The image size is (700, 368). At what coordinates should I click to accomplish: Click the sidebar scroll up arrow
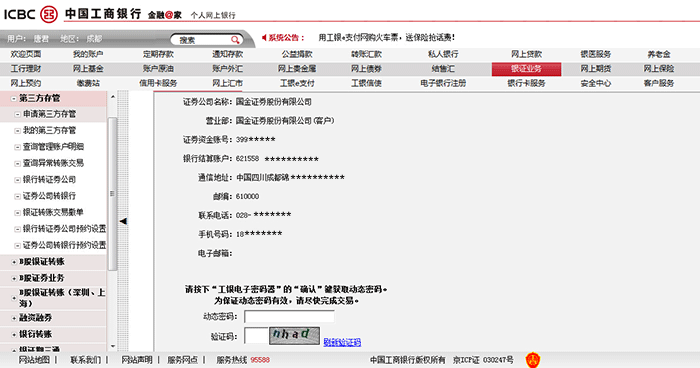click(x=112, y=96)
